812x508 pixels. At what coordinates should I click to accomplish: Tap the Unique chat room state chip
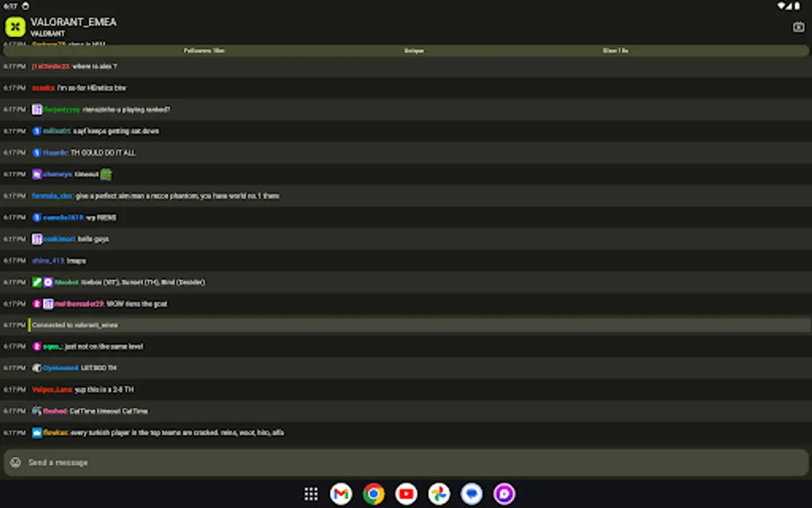pyautogui.click(x=414, y=51)
